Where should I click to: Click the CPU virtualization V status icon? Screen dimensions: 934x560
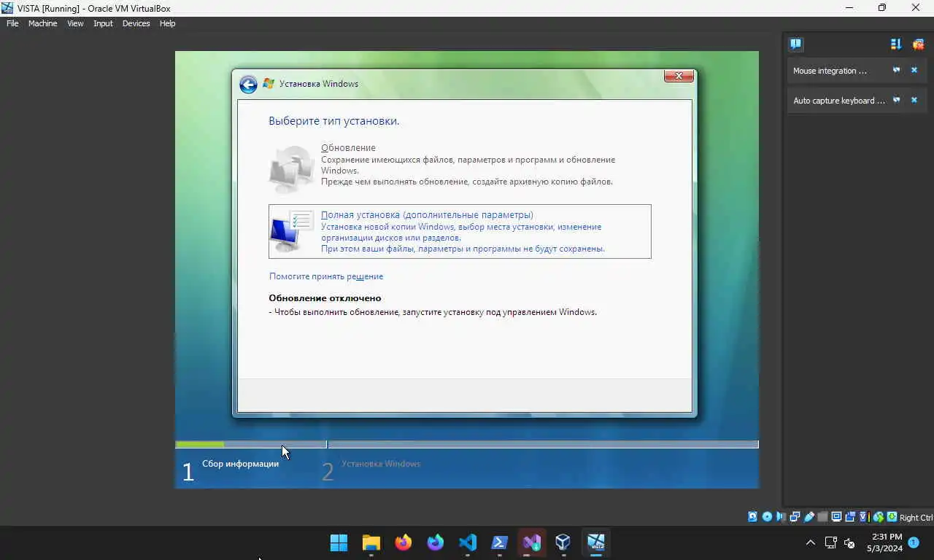[864, 517]
